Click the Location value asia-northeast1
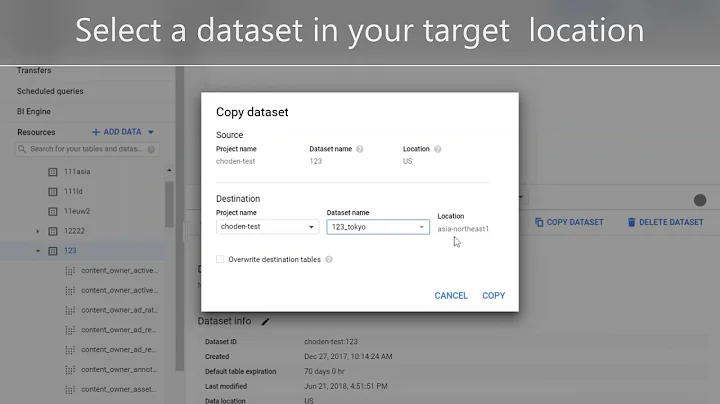720x404 pixels. (x=463, y=229)
